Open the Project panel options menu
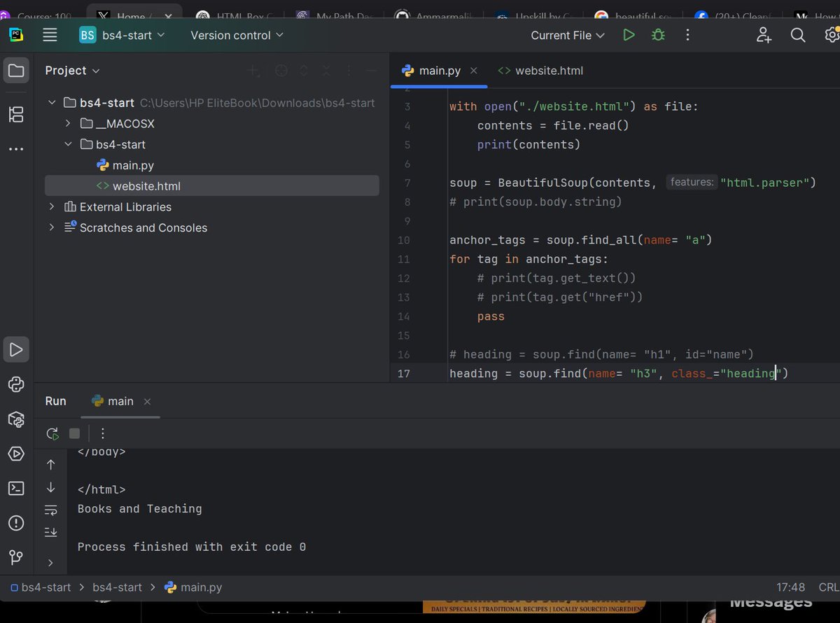The width and height of the screenshot is (840, 623). click(349, 71)
